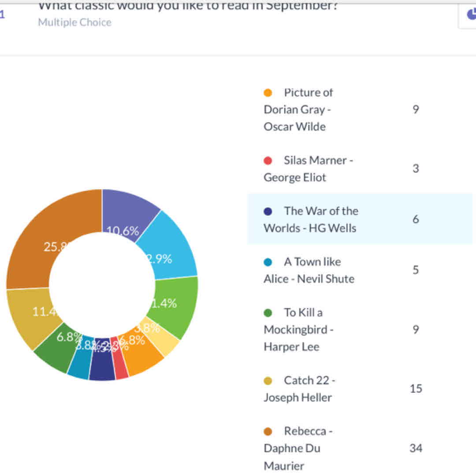Image resolution: width=476 pixels, height=476 pixels.
Task: Click the teal dot beside A Town like Alice
Action: click(268, 262)
